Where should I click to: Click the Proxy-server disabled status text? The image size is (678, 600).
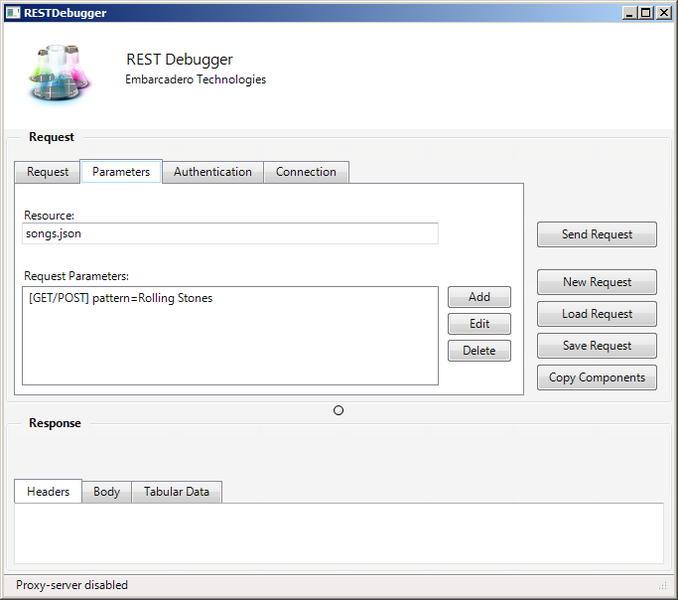72,585
